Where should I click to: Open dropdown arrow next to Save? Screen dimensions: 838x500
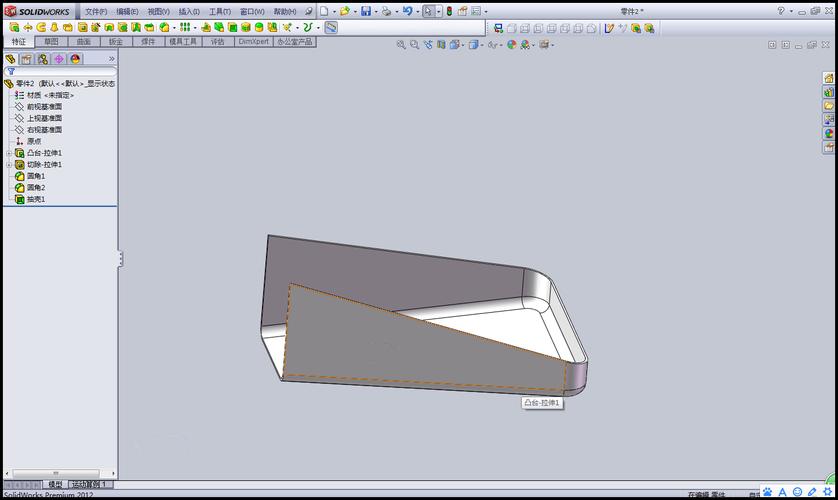(x=376, y=11)
